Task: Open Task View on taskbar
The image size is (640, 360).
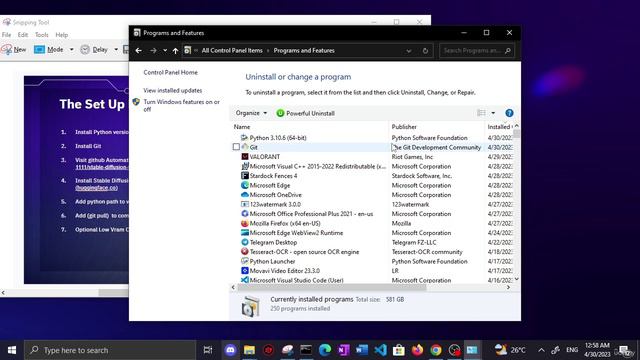Action: point(208,350)
